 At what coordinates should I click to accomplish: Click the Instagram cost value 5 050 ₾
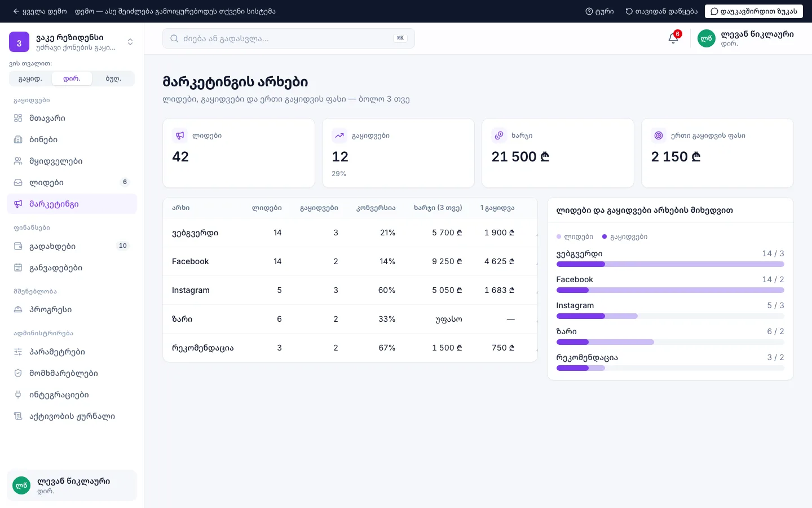[x=447, y=290]
